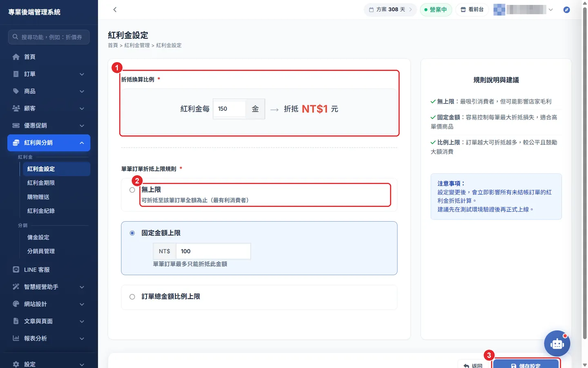Expand the 訂單 sidebar menu chevron
The width and height of the screenshot is (588, 368).
pyautogui.click(x=82, y=74)
